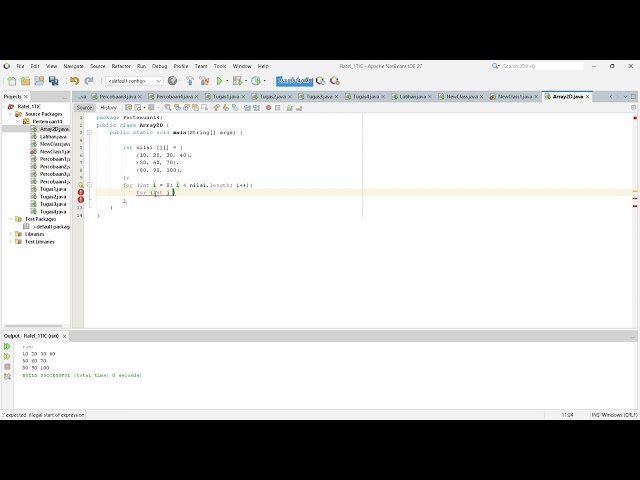The width and height of the screenshot is (640, 480).
Task: Click the New Project icon
Action: tap(25, 81)
